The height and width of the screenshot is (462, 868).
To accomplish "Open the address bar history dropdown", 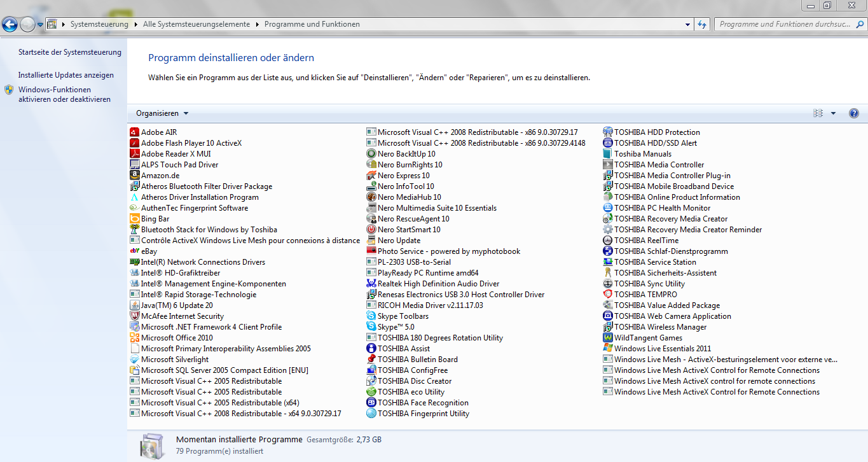I will tap(689, 24).
